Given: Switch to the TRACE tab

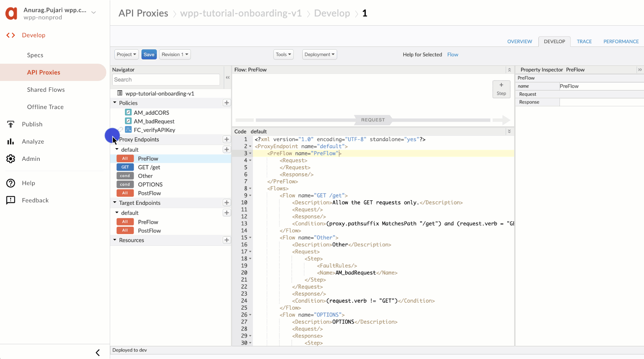Looking at the screenshot, I should (584, 42).
